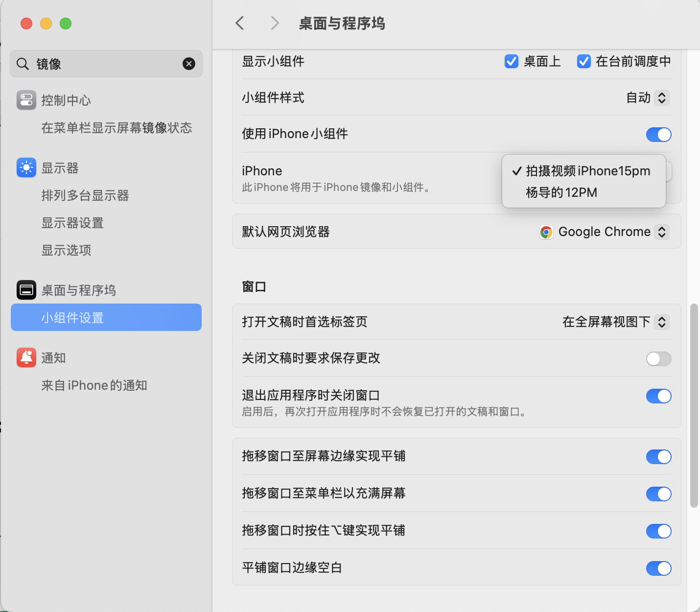Turn off 使用iPhone小组件 switch
Viewport: 700px width, 612px height.
click(x=658, y=134)
